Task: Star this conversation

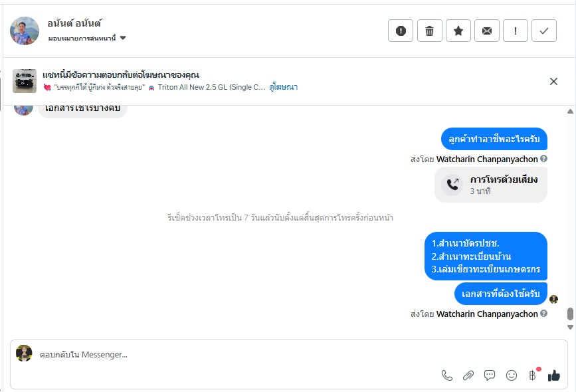Action: coord(458,31)
